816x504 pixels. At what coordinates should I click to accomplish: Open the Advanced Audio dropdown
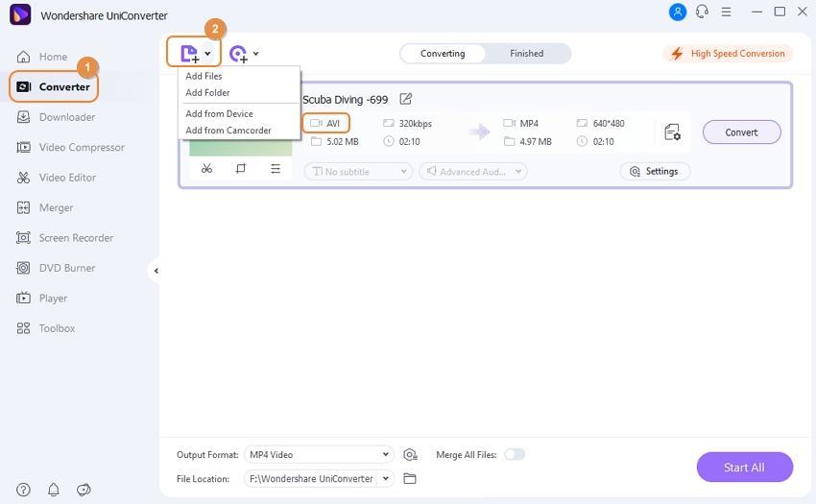click(473, 171)
